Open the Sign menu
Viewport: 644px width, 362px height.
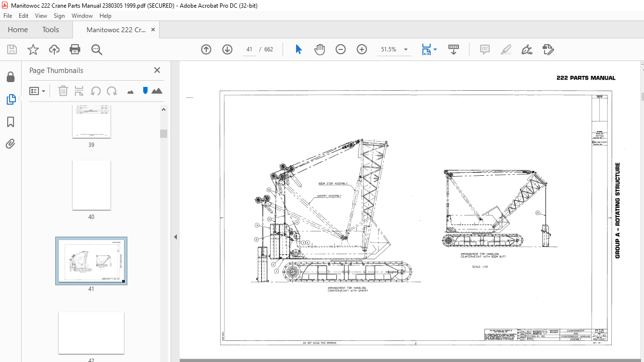coord(59,16)
